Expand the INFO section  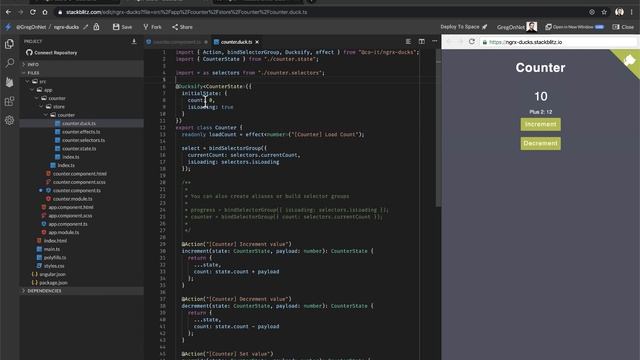coord(82,64)
